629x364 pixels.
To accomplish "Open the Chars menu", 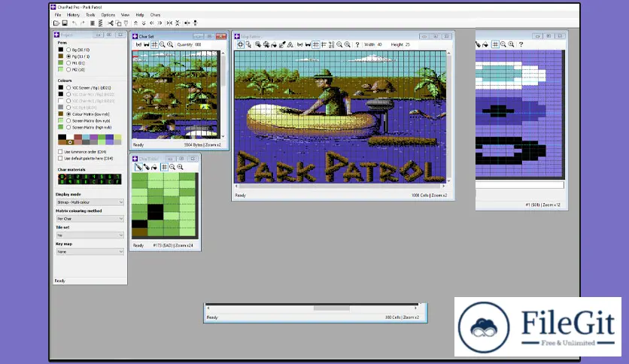I will click(x=155, y=15).
